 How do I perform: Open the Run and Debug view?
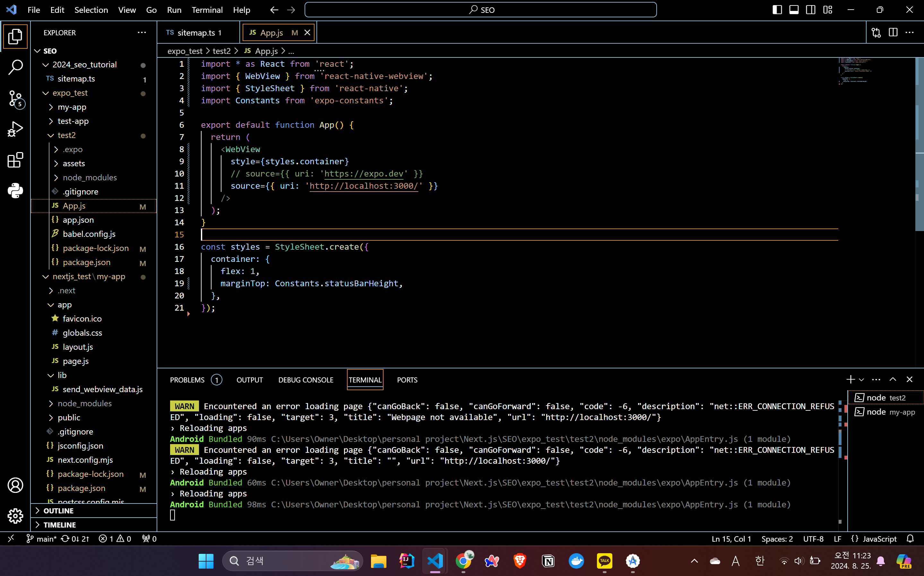point(15,129)
